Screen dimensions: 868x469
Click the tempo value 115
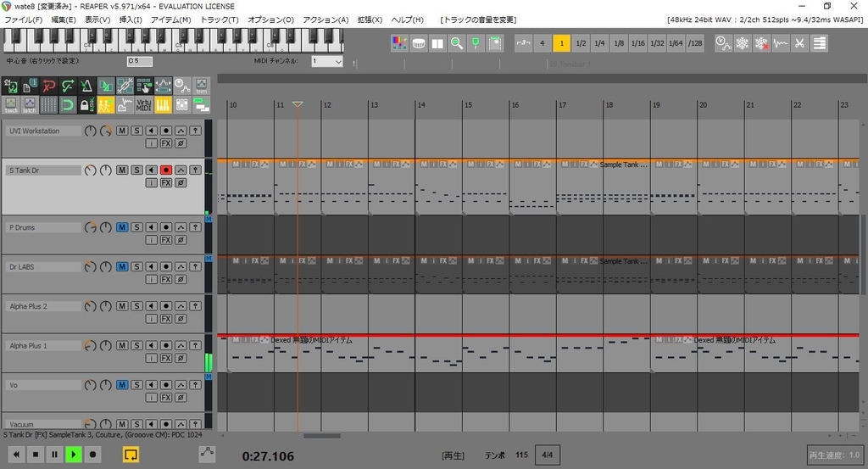521,455
